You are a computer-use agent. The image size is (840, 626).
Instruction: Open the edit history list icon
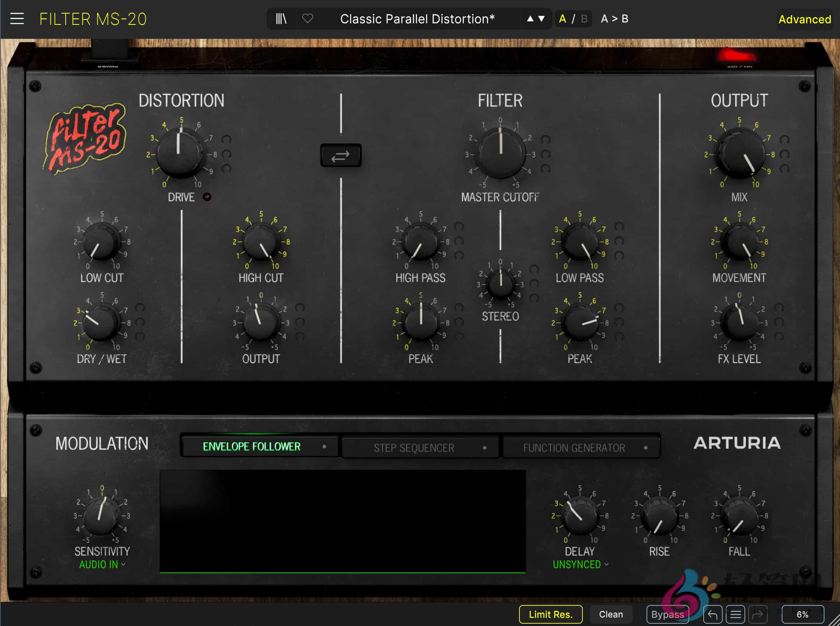(x=735, y=614)
